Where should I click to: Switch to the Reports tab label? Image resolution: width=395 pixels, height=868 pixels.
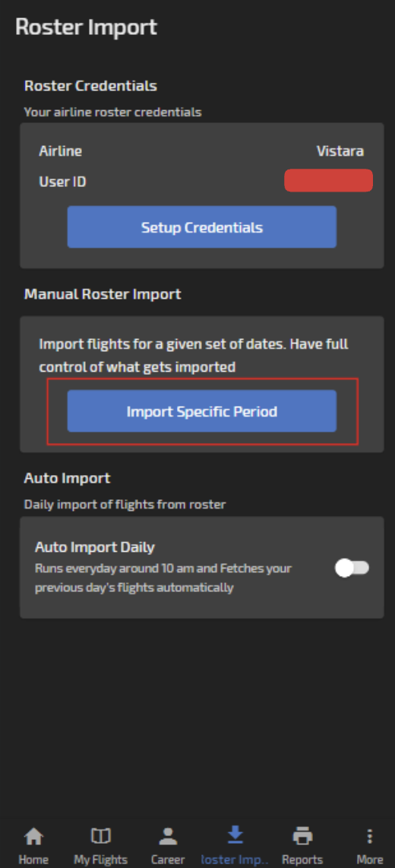[302, 860]
